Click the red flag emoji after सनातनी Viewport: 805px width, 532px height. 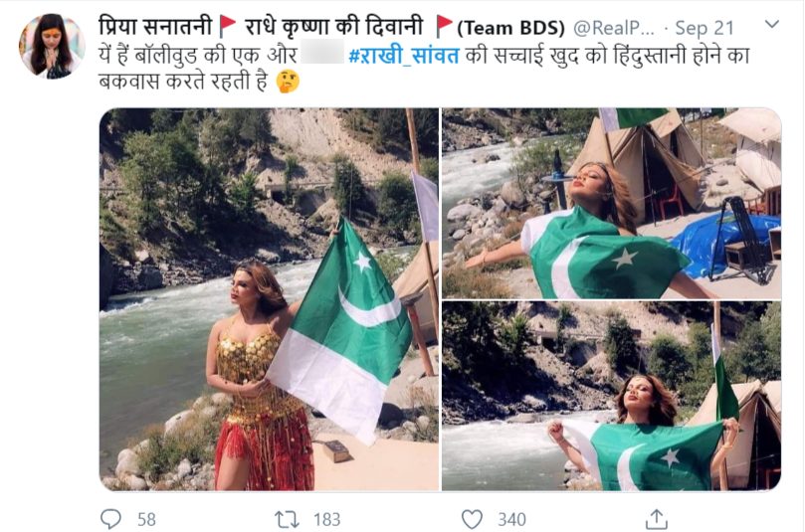pyautogui.click(x=228, y=26)
